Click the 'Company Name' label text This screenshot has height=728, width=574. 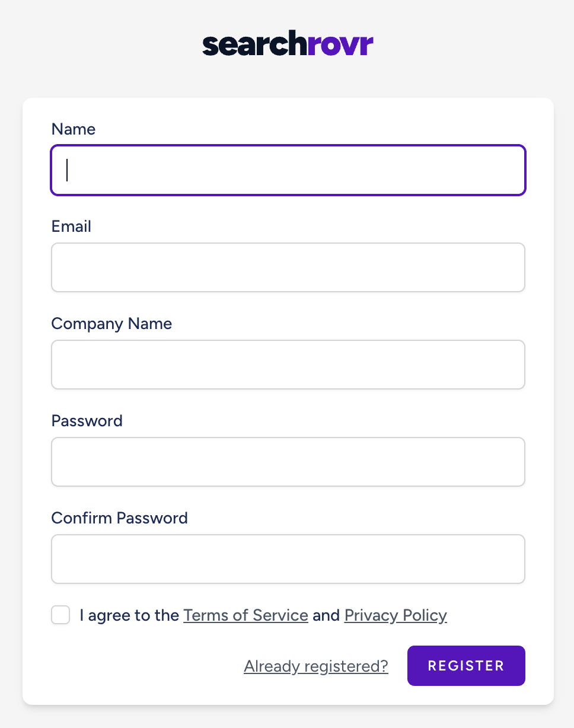click(x=111, y=324)
